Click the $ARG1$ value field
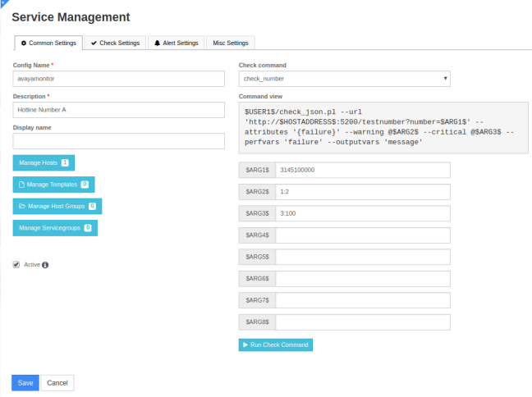This screenshot has width=532, height=397. pyautogui.click(x=363, y=170)
